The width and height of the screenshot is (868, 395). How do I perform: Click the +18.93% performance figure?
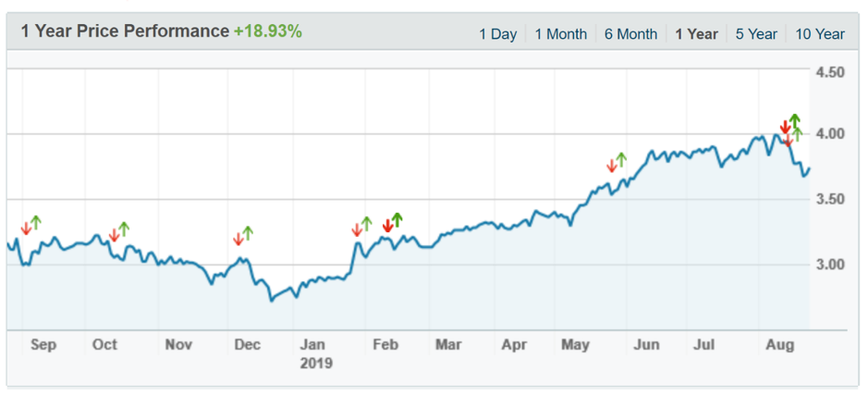coord(267,31)
